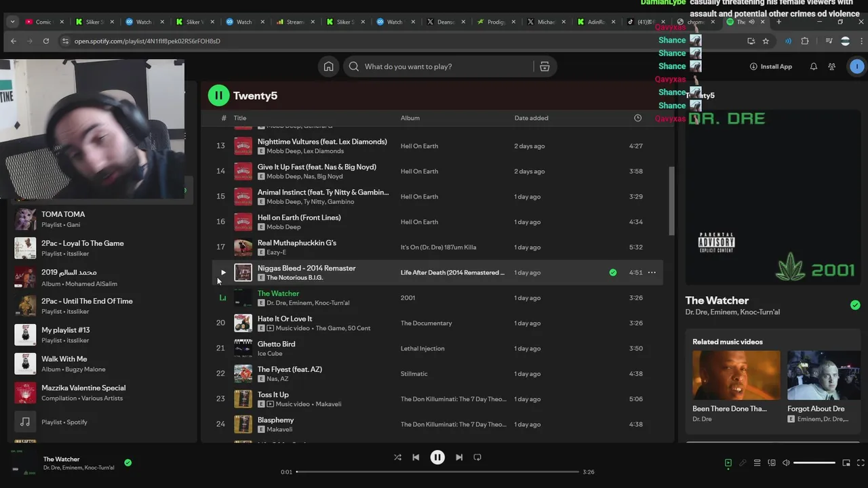This screenshot has width=868, height=488.
Task: Open the user profile avatar menu
Action: pos(857,66)
